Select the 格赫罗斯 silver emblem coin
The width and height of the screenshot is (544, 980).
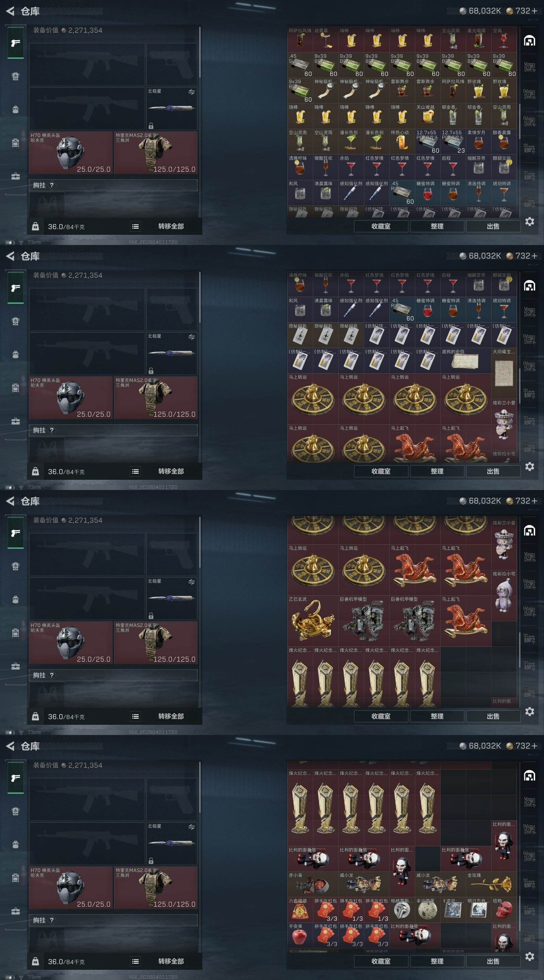click(x=402, y=910)
